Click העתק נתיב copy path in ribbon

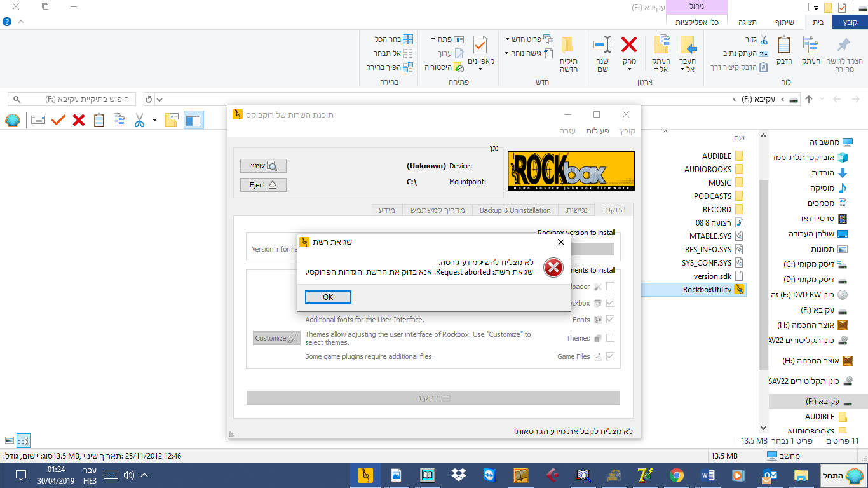pyautogui.click(x=746, y=53)
